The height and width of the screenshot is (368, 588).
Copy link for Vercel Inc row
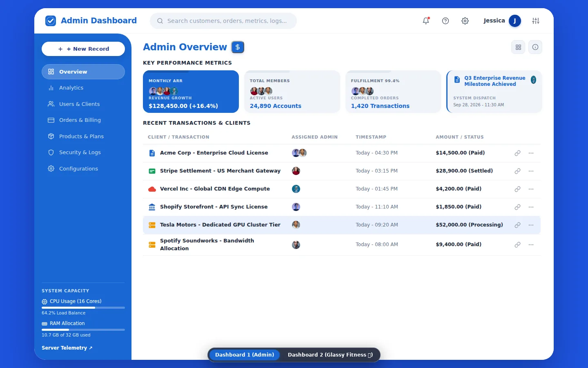point(517,189)
